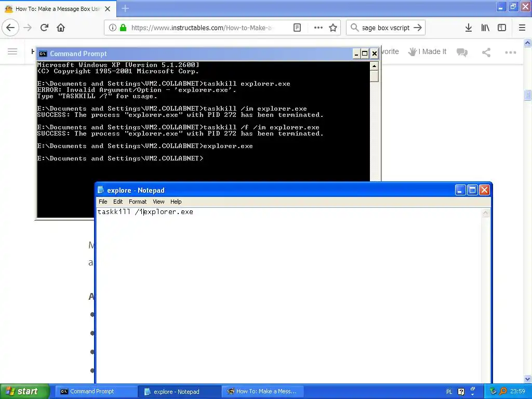Open comments icon on Instructables page

click(462, 52)
